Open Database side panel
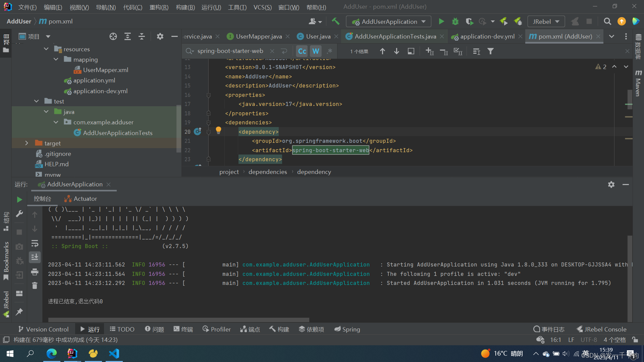Viewport: 644px width, 362px height. point(638,46)
